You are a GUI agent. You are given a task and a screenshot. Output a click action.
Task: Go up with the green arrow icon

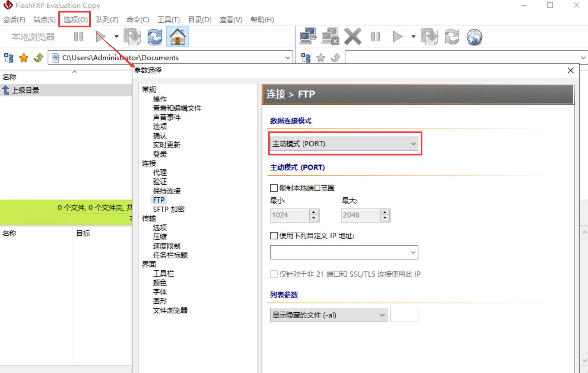coord(39,58)
